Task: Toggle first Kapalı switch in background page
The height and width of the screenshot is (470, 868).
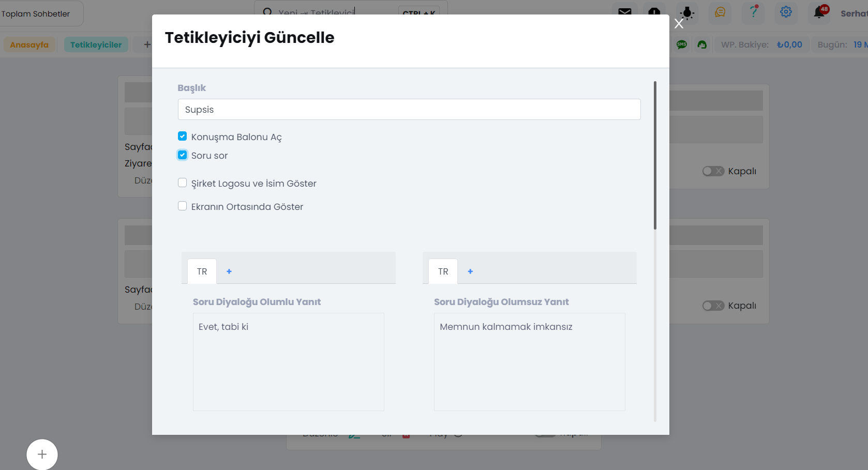Action: pos(713,171)
